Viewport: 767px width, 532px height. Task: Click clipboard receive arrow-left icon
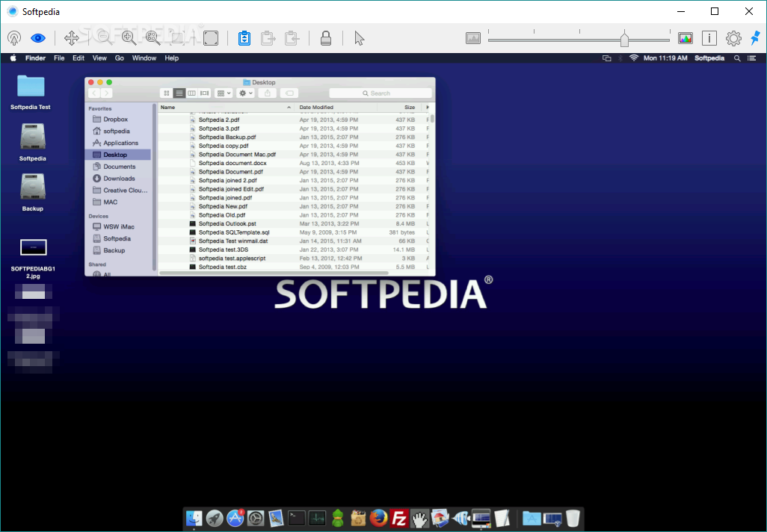pos(292,38)
